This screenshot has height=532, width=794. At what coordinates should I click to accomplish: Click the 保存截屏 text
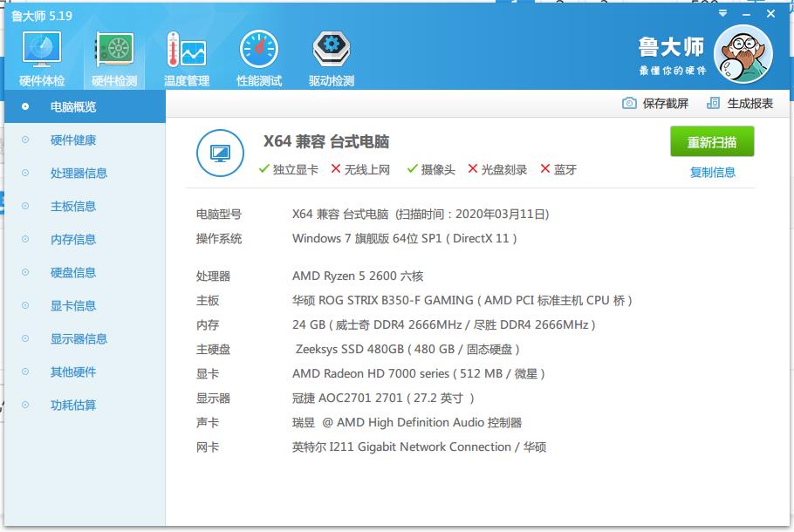pyautogui.click(x=666, y=104)
